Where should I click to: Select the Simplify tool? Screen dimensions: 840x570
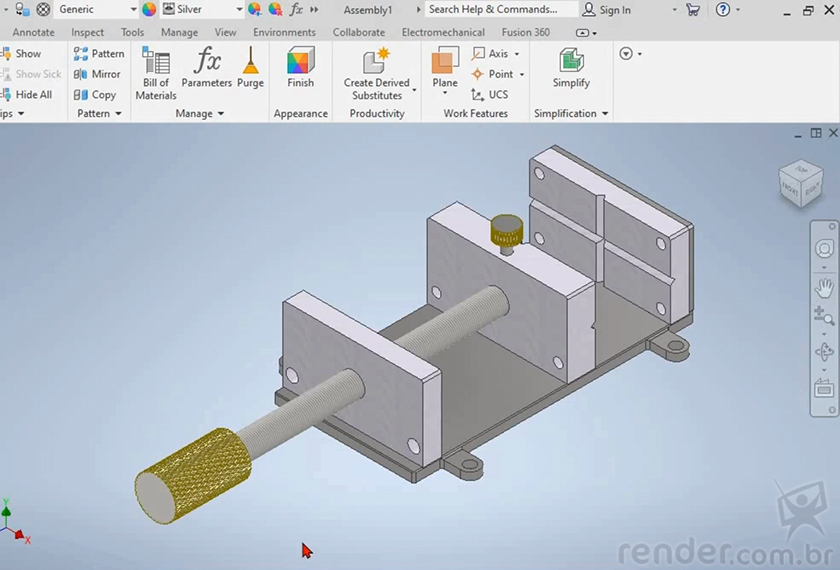click(x=571, y=68)
